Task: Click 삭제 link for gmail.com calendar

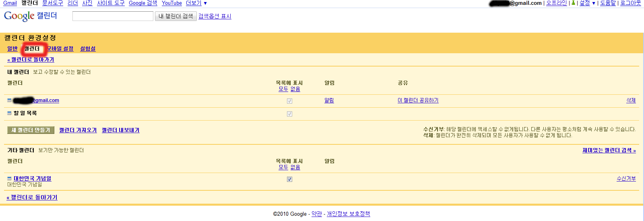Action: tap(631, 100)
